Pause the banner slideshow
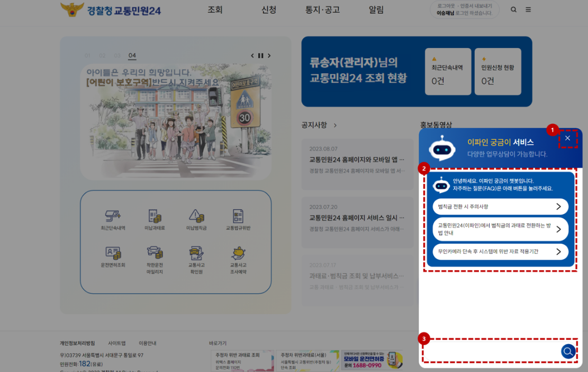This screenshot has height=372, width=588. click(260, 56)
